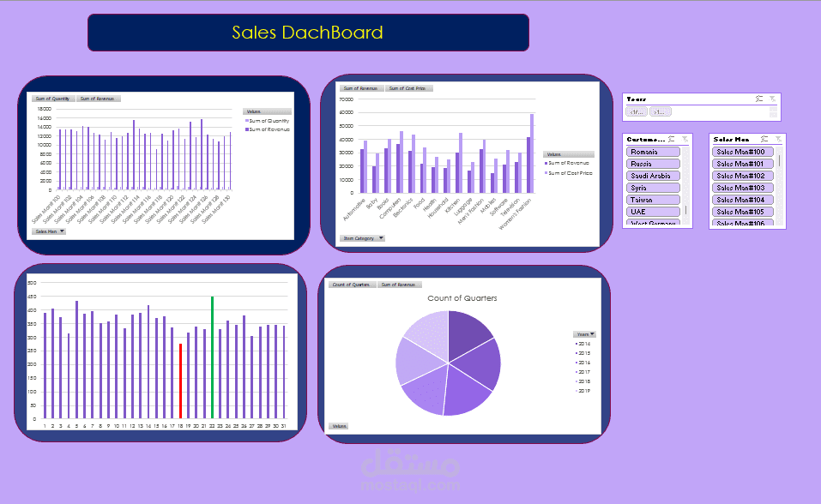
Task: Clear the filter on the Customer slicer
Action: pyautogui.click(x=685, y=139)
